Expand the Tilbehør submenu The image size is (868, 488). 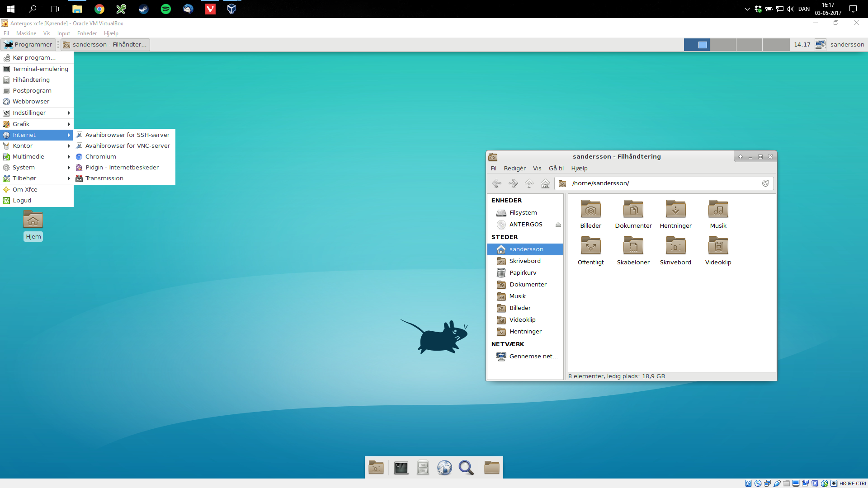[37, 178]
